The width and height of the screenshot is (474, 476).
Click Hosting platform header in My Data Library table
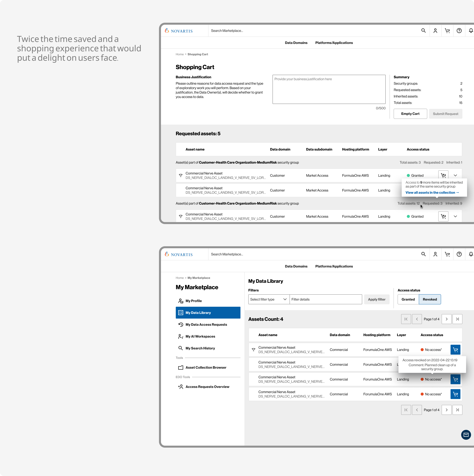click(x=377, y=335)
